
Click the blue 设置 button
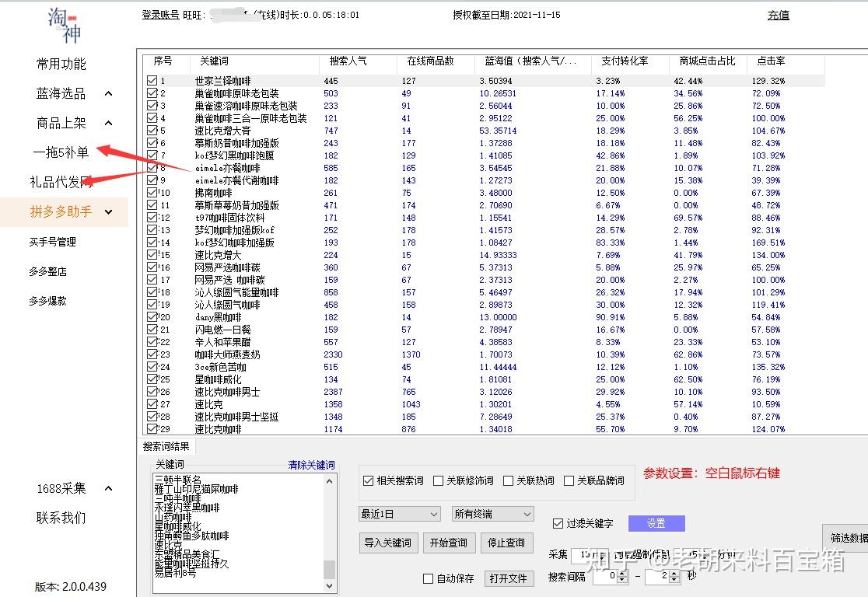click(x=656, y=523)
